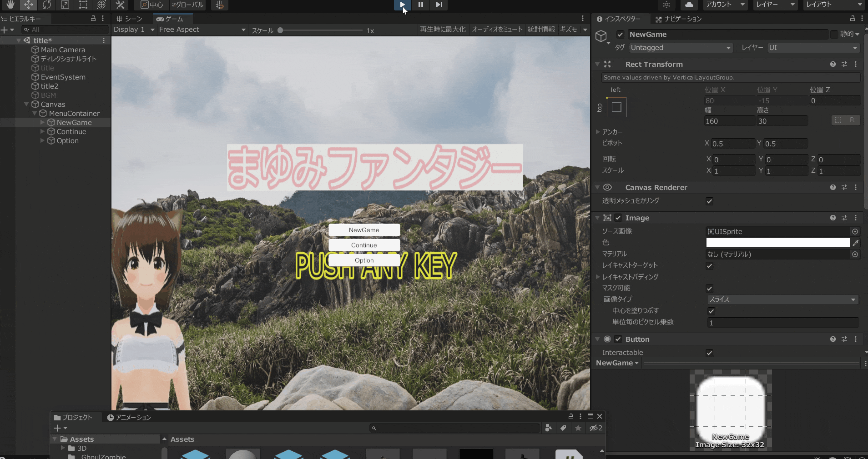Lock the hierarchy panel

[x=93, y=19]
